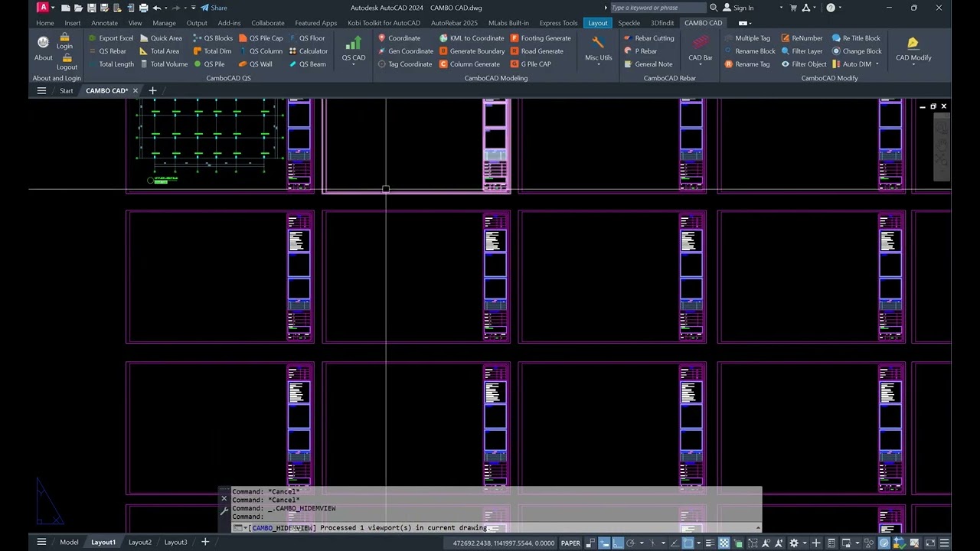Run the Gen Coordinate tool
This screenshot has height=551, width=980.
(405, 51)
